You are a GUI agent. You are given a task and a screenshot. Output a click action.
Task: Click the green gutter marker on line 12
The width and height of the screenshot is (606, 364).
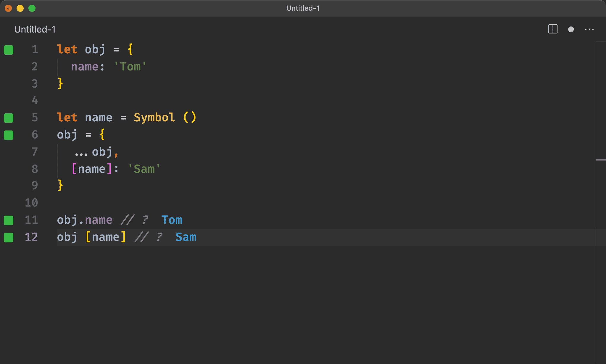9,237
